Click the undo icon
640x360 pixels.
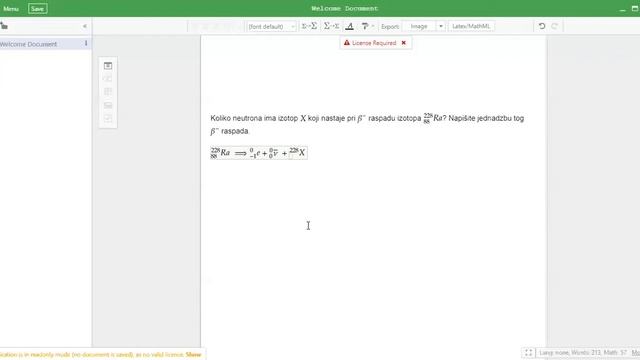point(542,26)
